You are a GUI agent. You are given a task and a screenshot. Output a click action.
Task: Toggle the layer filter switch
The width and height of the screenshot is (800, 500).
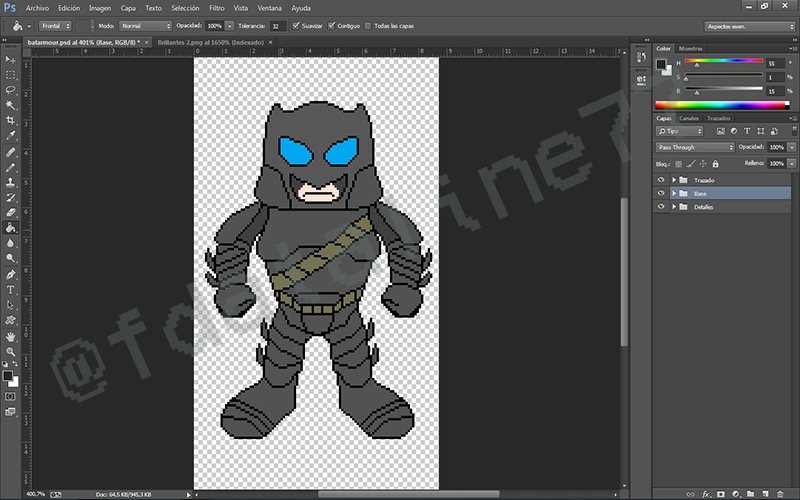(794, 131)
